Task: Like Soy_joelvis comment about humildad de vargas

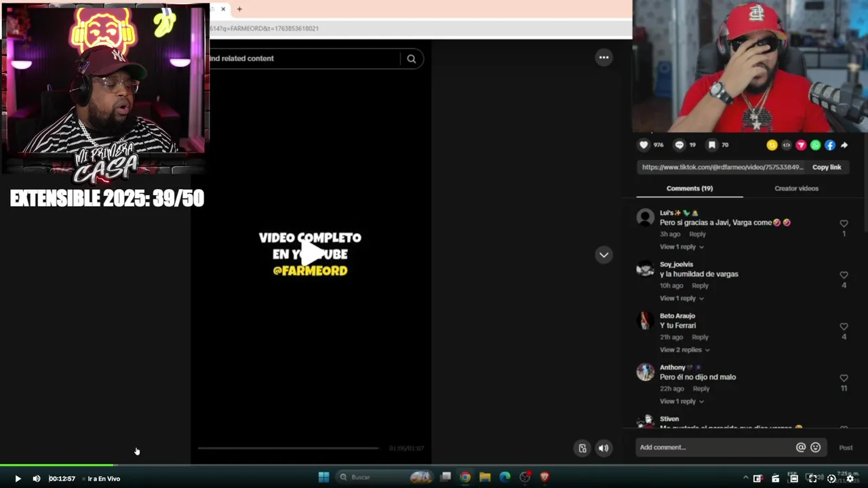Action: coord(844,275)
